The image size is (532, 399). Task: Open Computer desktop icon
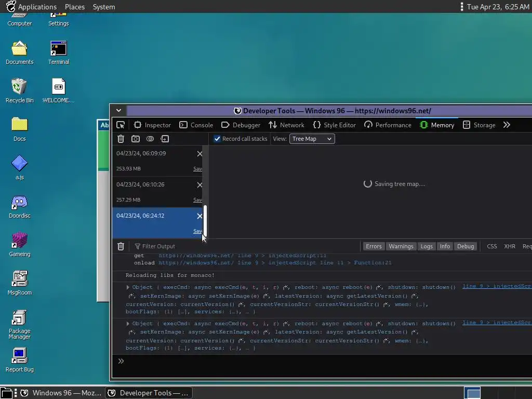coord(20,20)
